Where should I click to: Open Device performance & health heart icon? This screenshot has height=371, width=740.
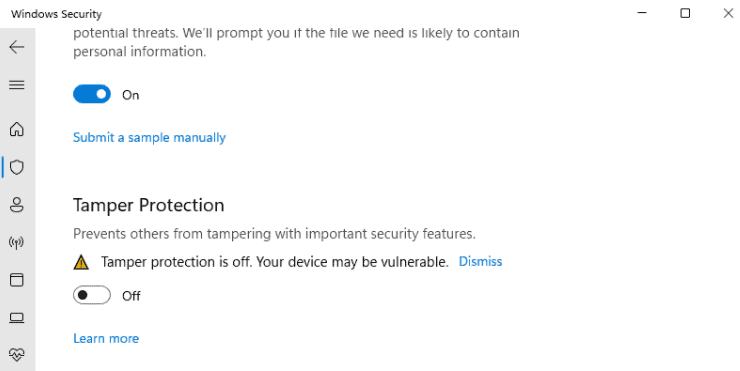17,354
